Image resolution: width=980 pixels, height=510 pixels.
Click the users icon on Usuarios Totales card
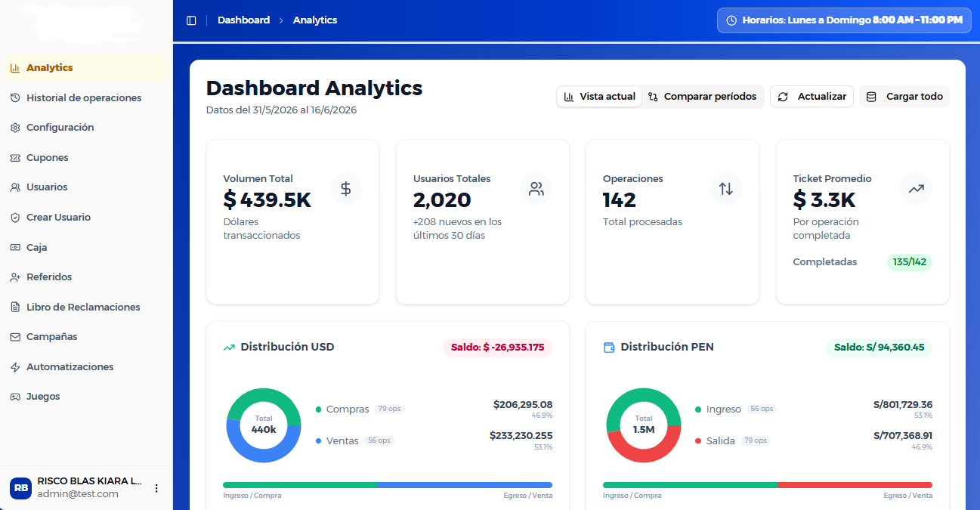coord(536,189)
